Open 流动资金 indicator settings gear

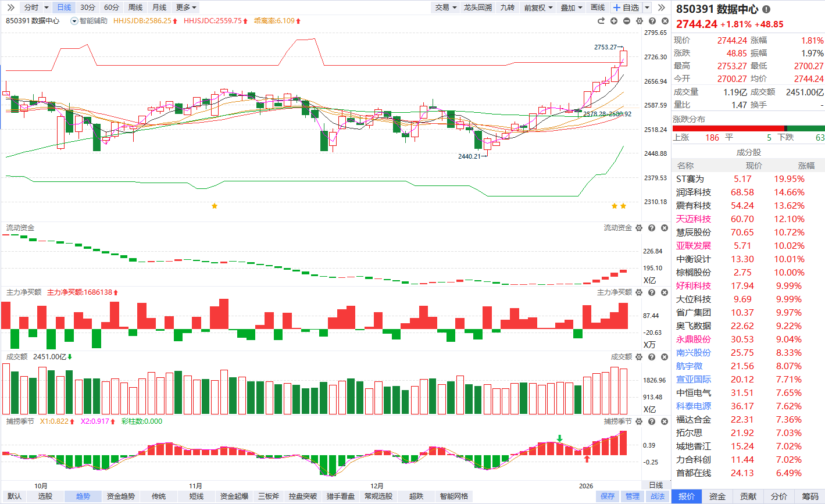click(x=639, y=228)
